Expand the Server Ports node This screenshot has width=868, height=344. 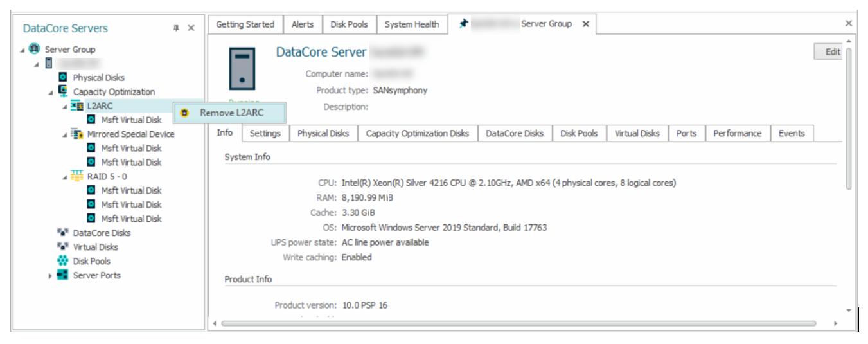click(51, 276)
